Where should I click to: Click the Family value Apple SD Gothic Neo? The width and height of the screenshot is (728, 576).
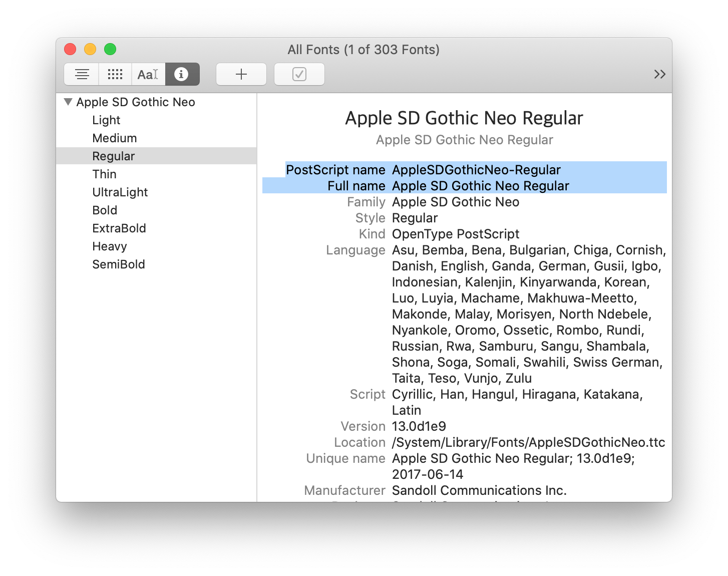pyautogui.click(x=456, y=202)
